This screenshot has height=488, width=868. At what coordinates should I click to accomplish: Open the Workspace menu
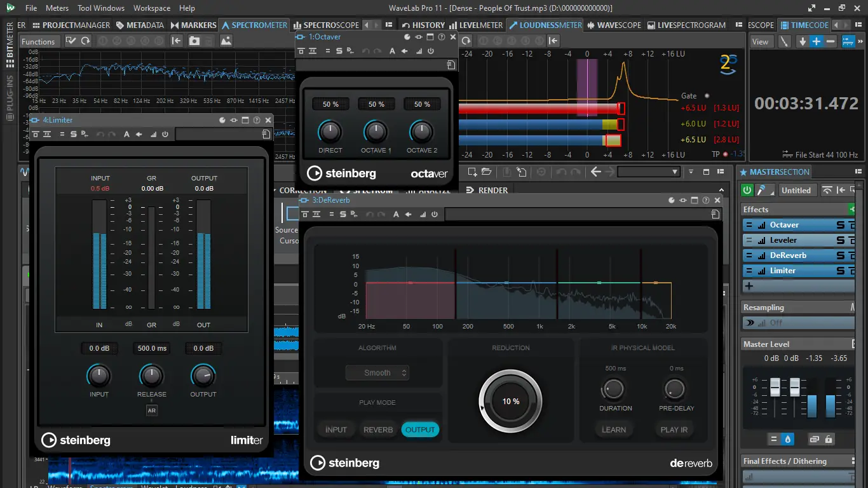152,8
